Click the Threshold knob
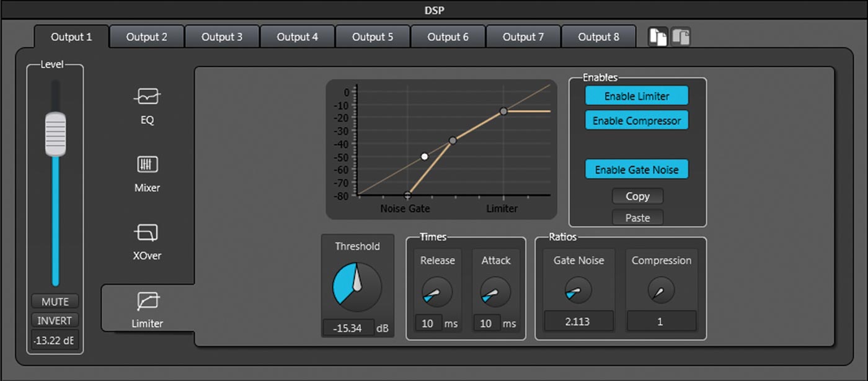Screen dimensions: 868x381 click(x=357, y=287)
